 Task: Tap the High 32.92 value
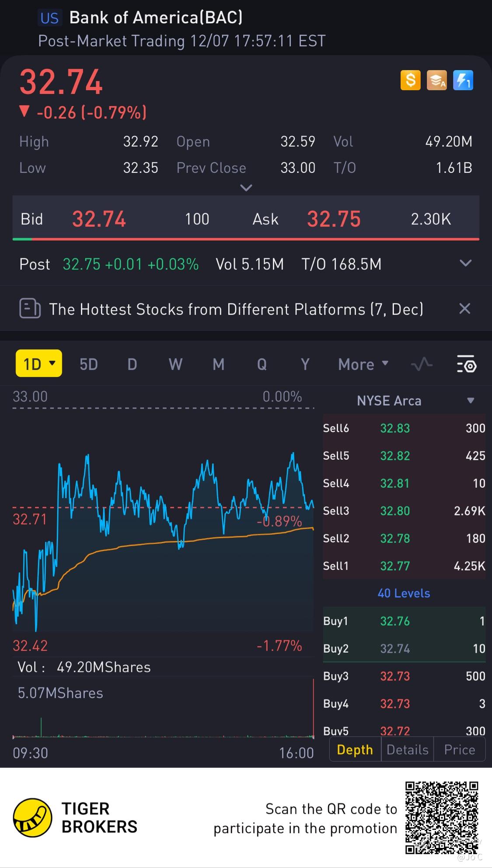tap(140, 141)
